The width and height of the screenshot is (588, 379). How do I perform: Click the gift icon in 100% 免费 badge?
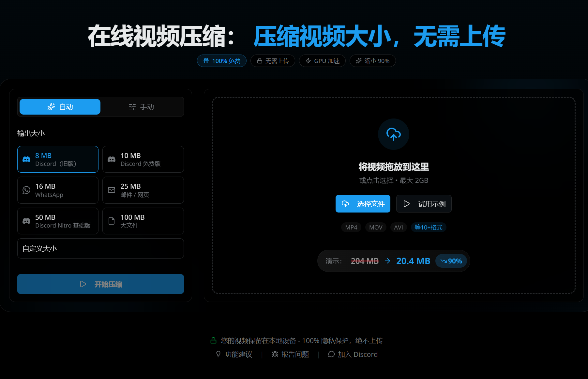tap(206, 61)
